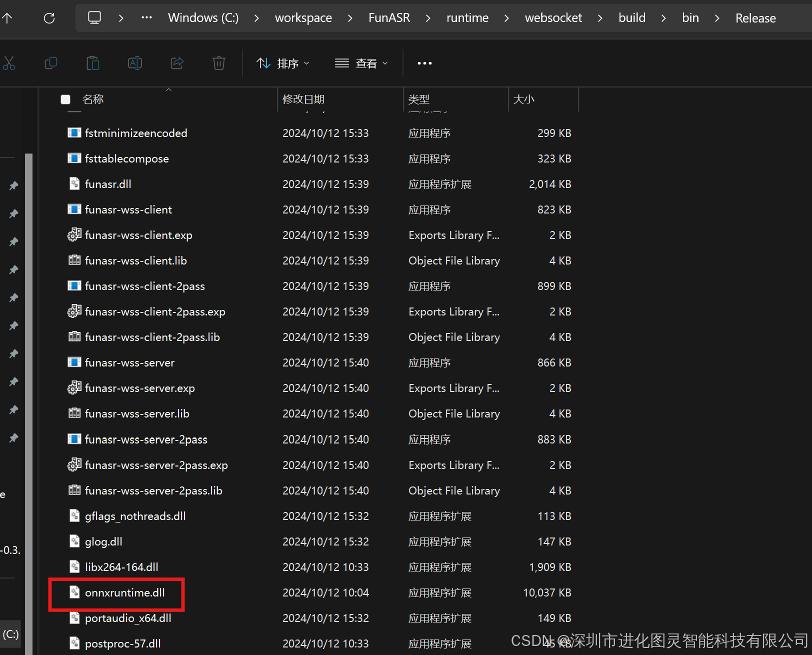The image size is (812, 655).
Task: Click the Cut scissors icon
Action: point(9,63)
